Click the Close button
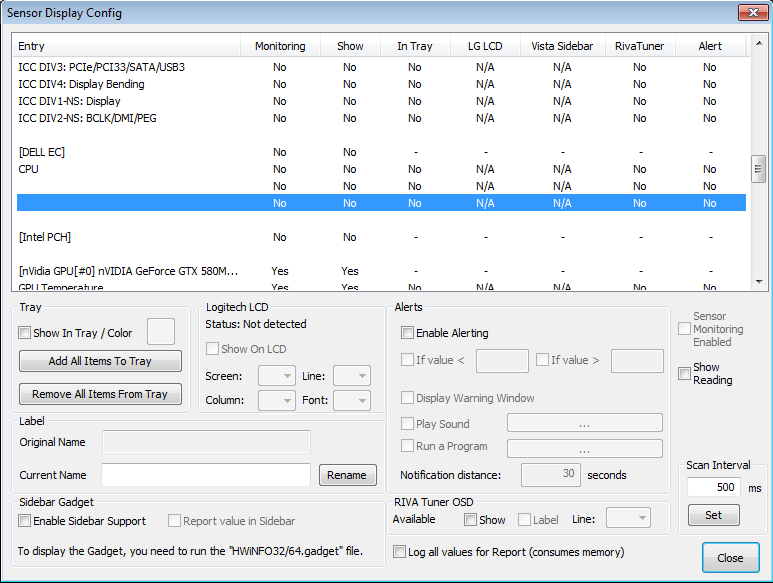The image size is (773, 583). pos(731,558)
